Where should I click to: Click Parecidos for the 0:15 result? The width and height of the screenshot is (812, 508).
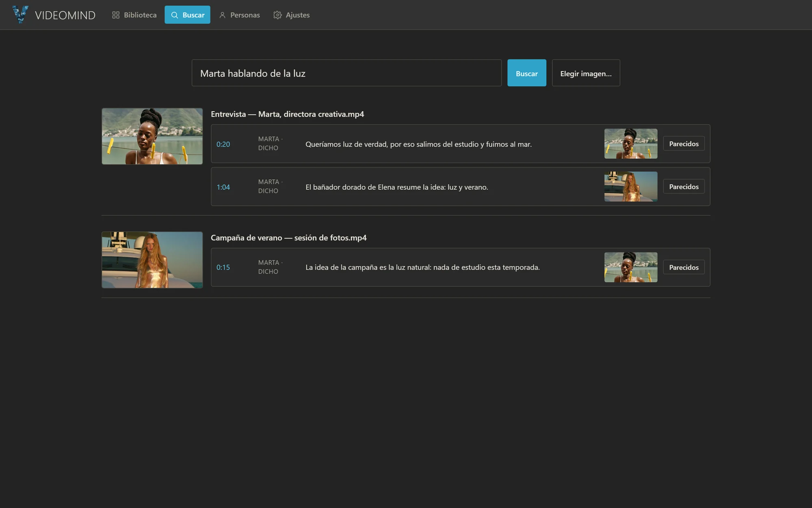[x=684, y=267]
